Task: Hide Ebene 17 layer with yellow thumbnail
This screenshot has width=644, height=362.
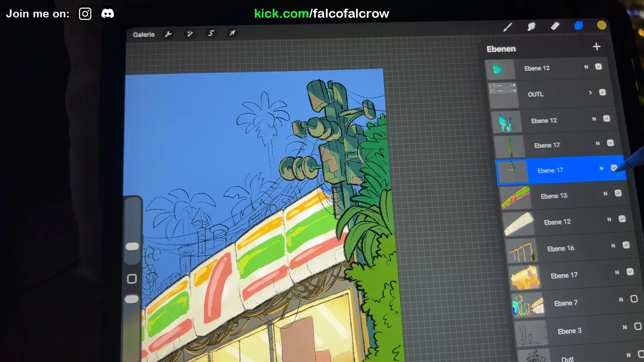Action: (630, 272)
